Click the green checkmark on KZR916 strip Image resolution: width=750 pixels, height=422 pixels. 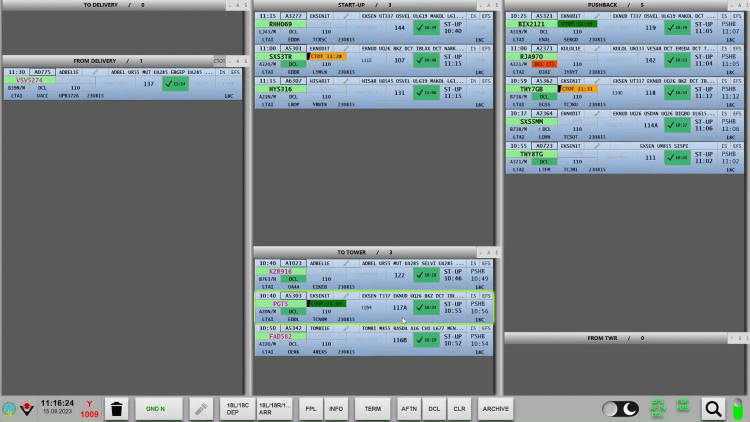[x=428, y=274]
